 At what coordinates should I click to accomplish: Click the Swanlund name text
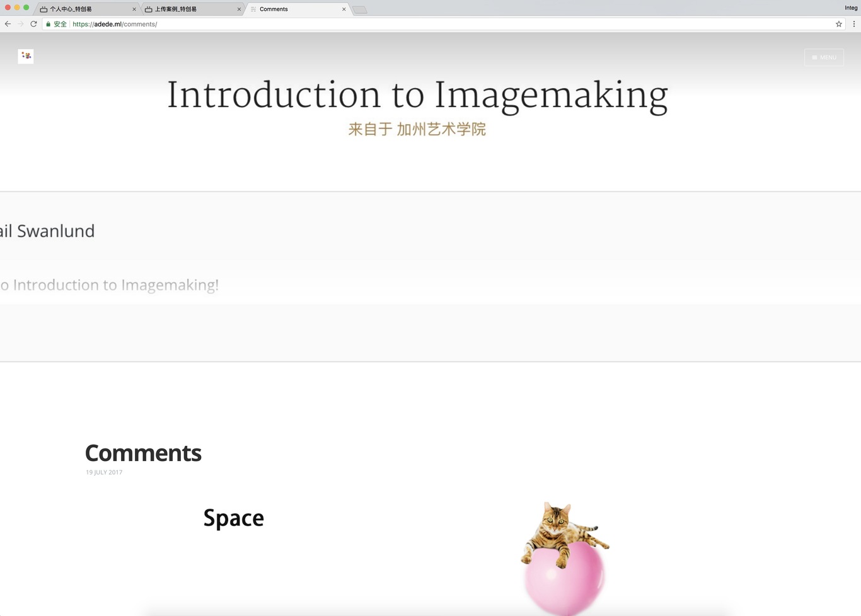[55, 231]
